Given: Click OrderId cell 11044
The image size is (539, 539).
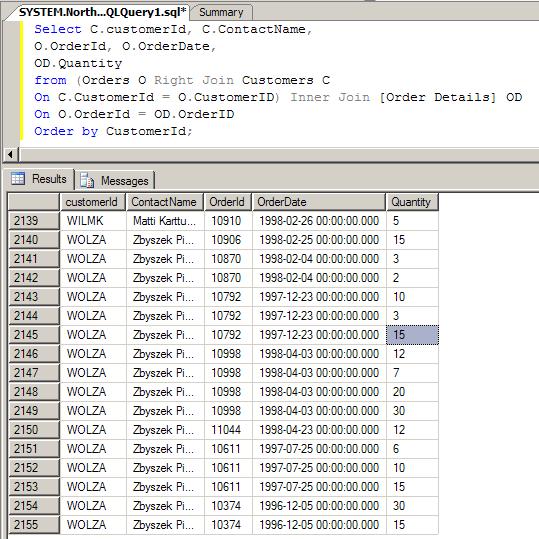Looking at the screenshot, I should (228, 430).
